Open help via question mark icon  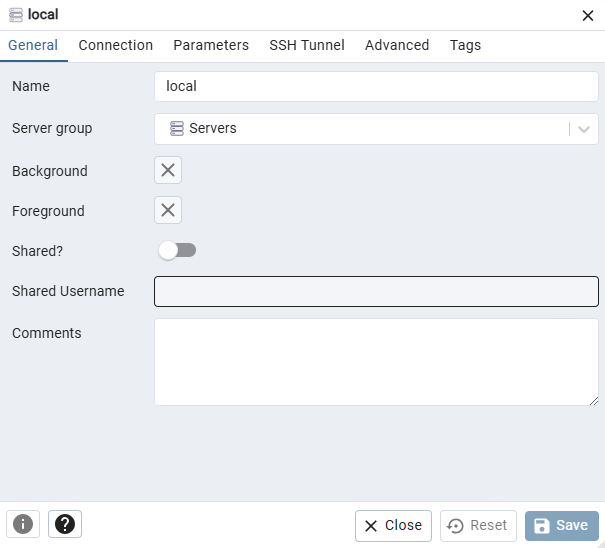pos(65,524)
